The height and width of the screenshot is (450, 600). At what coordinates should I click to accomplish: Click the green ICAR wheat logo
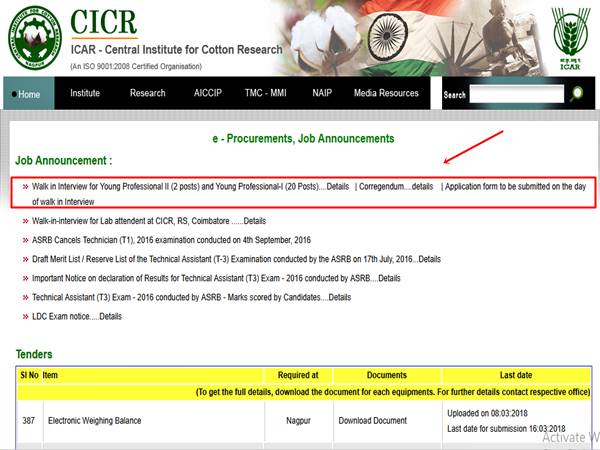point(570,39)
